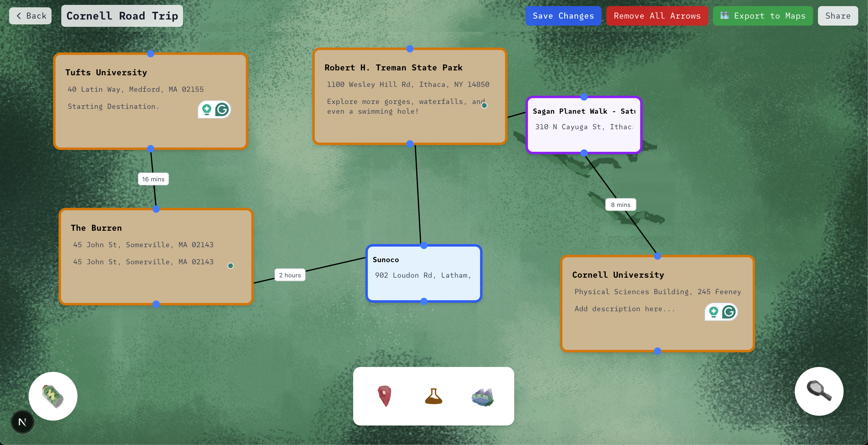Image resolution: width=868 pixels, height=445 pixels.
Task: Select the 2 hours arrow label
Action: coord(289,275)
